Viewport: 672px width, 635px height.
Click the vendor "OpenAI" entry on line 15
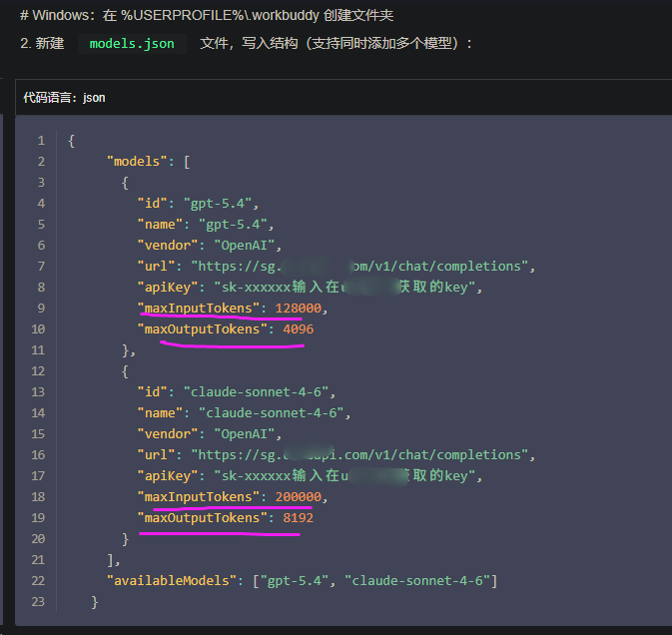[210, 434]
